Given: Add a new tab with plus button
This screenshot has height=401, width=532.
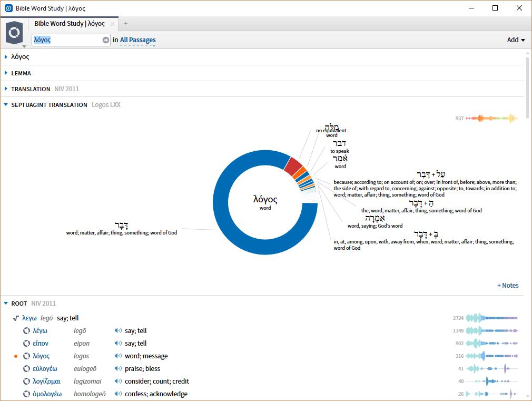Looking at the screenshot, I should (x=125, y=23).
